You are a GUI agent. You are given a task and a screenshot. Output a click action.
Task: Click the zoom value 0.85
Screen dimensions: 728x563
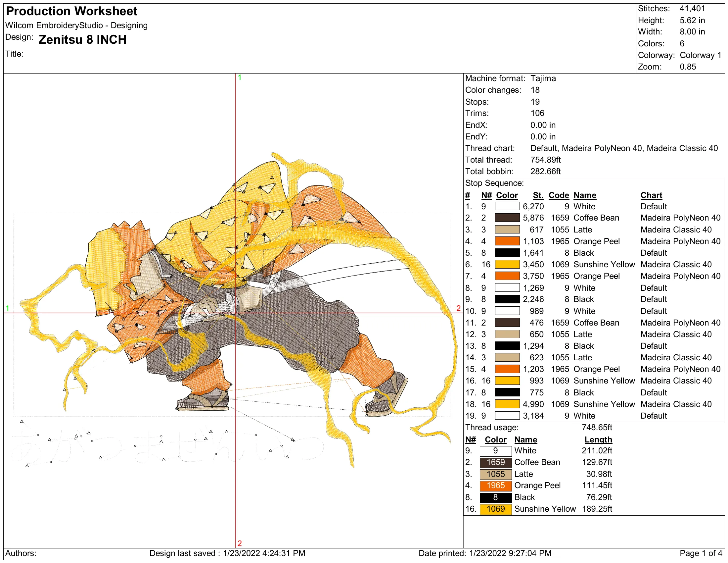[688, 67]
